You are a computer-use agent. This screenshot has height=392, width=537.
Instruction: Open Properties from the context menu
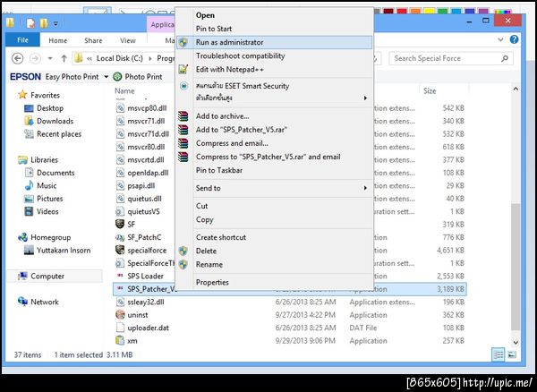tap(275, 283)
